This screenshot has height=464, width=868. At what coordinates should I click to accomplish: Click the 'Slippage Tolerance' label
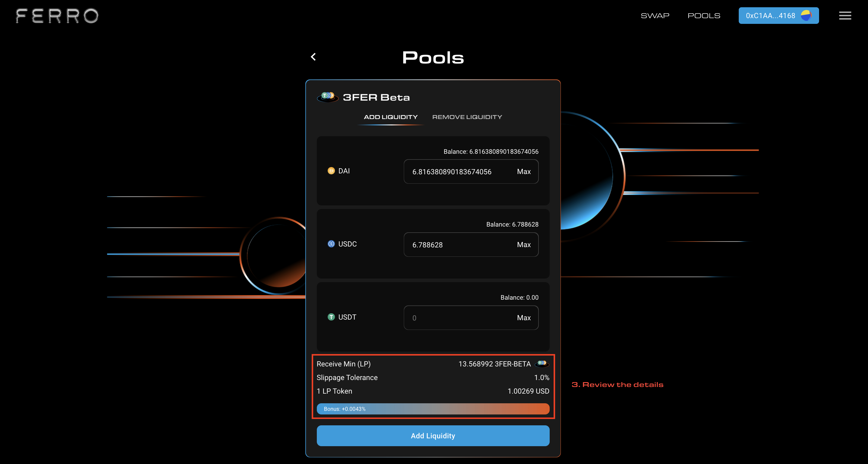347,377
